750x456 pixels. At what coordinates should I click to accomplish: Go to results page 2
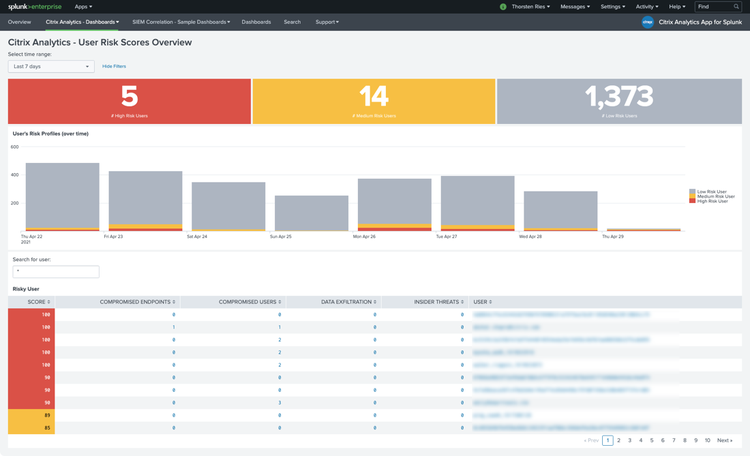point(618,440)
